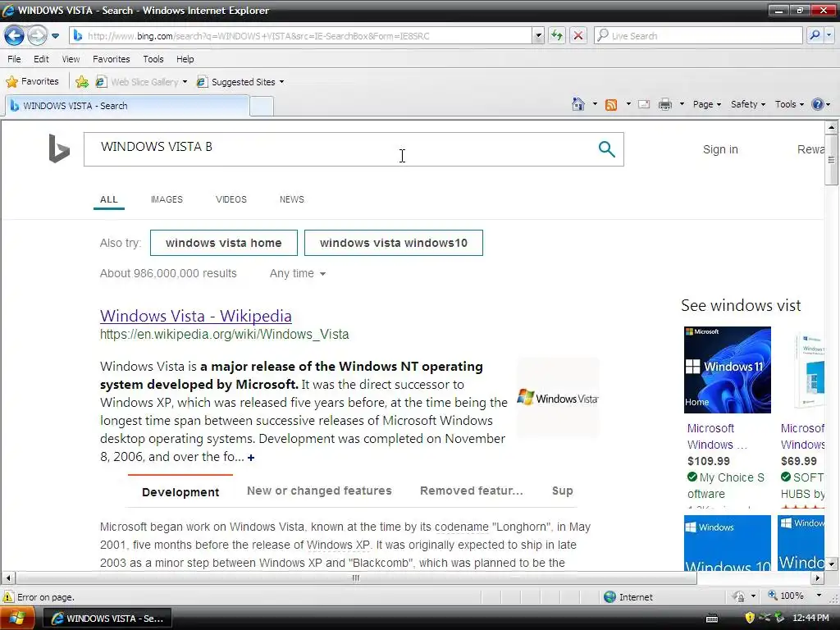Click the Windows 11 Home product image
840x630 pixels.
point(727,370)
